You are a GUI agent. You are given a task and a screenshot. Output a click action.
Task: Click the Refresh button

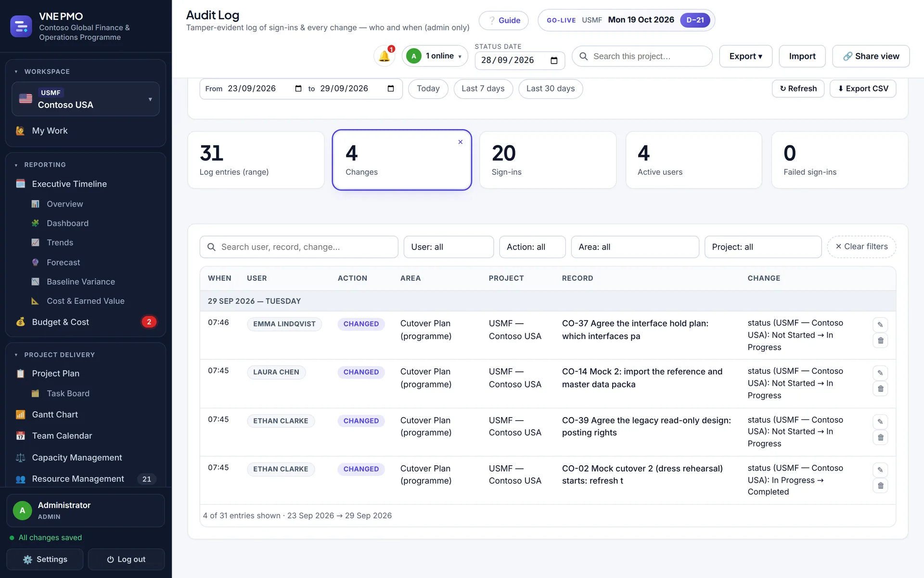(798, 89)
